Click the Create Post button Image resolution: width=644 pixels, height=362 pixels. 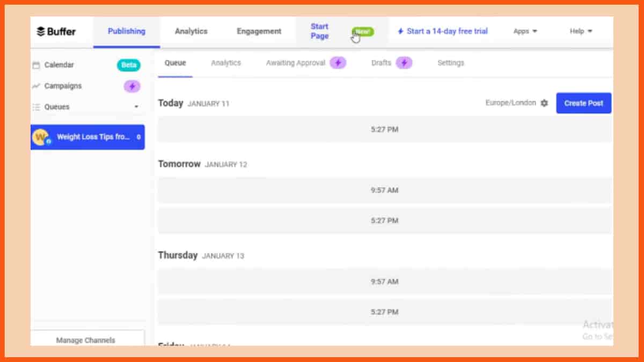click(x=583, y=102)
